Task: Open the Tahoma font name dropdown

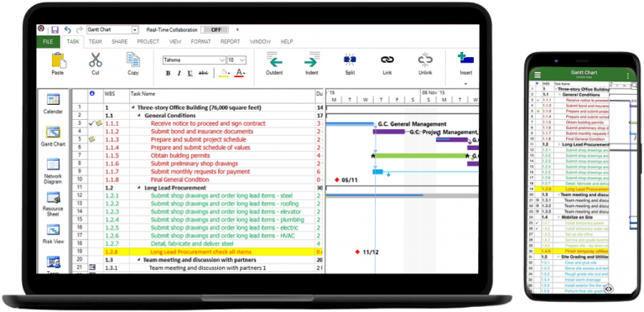Action: tap(221, 60)
